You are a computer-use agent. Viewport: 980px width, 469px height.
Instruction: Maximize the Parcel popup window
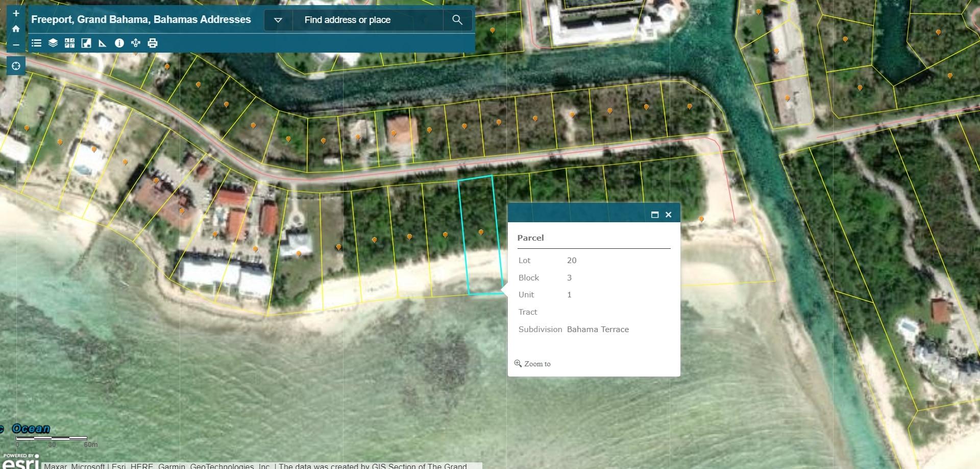pos(655,215)
